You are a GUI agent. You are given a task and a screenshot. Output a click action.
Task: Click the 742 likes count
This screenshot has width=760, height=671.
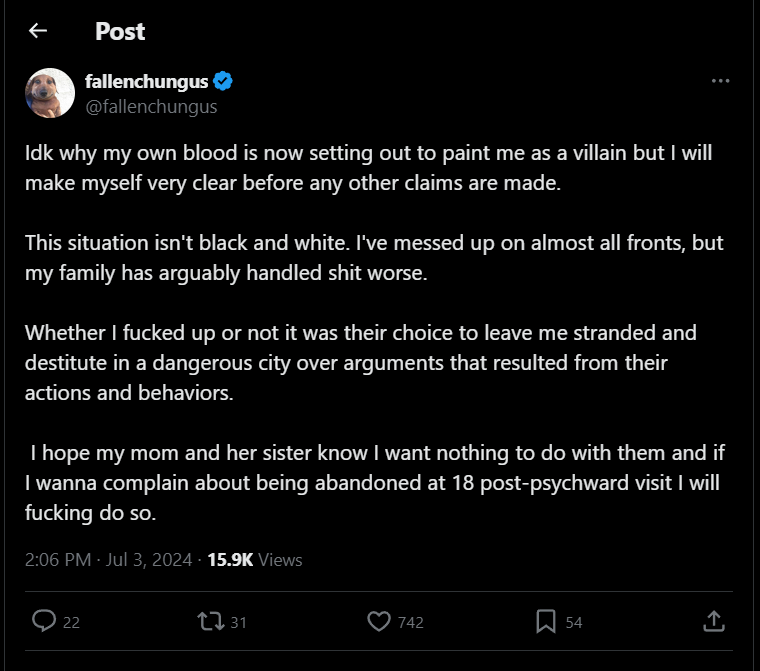click(x=410, y=622)
